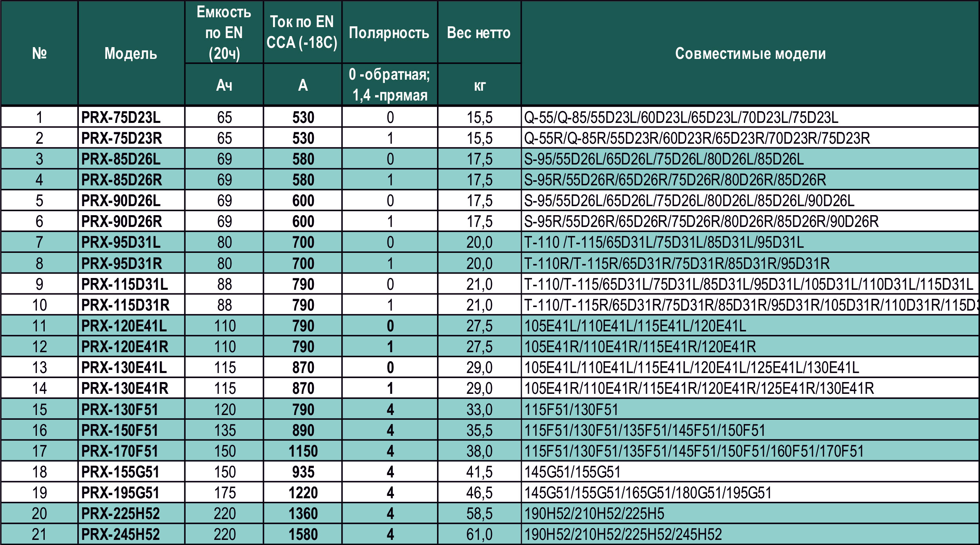Select model cell PRX-90D26L
This screenshot has height=545, width=980.
(x=131, y=200)
